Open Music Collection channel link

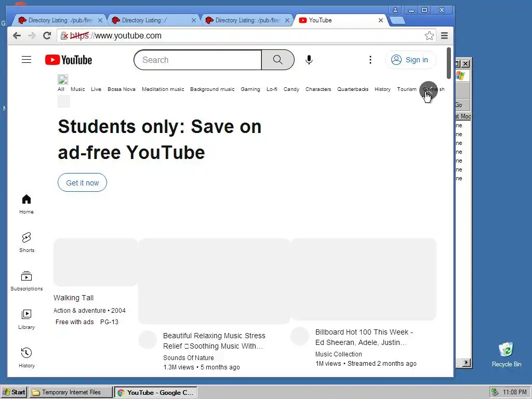coord(339,354)
